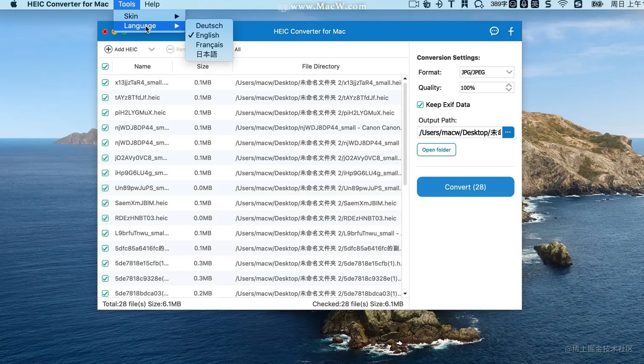Click the browse output path ellipsis button
The width and height of the screenshot is (644, 364).
[508, 132]
